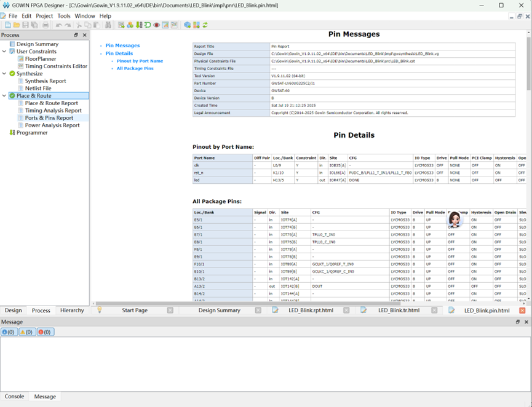Click the green refresh arrows icon
Screen dimensions: 532x407
[x=205, y=25]
